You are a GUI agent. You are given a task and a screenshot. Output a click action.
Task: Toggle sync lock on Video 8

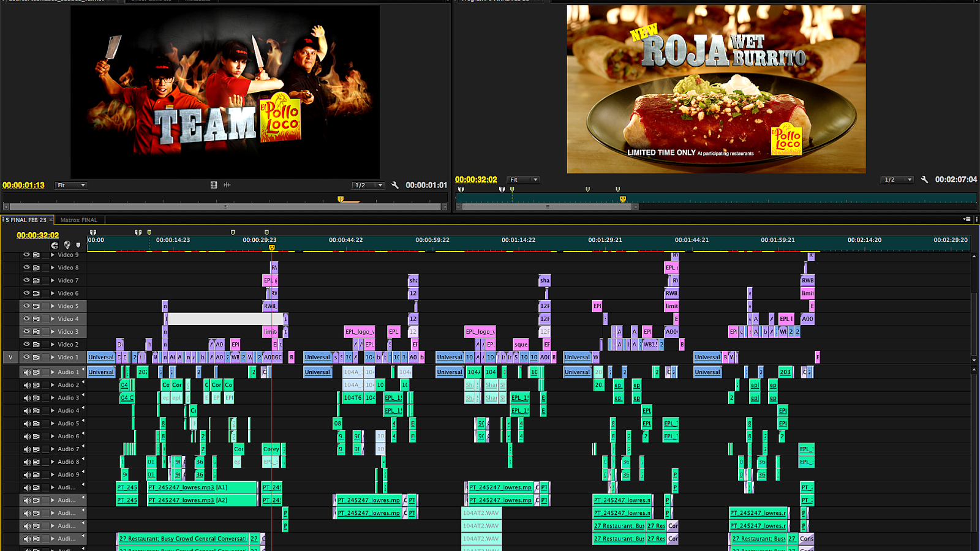click(x=36, y=268)
